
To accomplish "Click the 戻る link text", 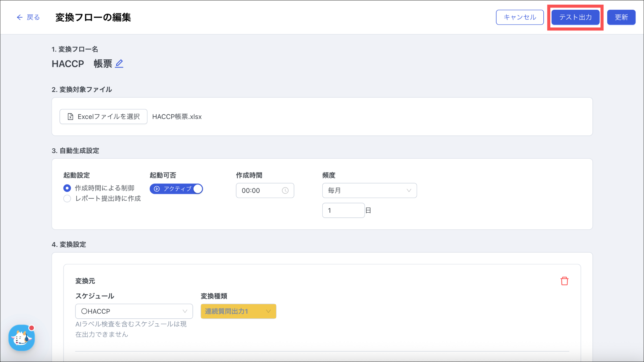I will point(33,17).
